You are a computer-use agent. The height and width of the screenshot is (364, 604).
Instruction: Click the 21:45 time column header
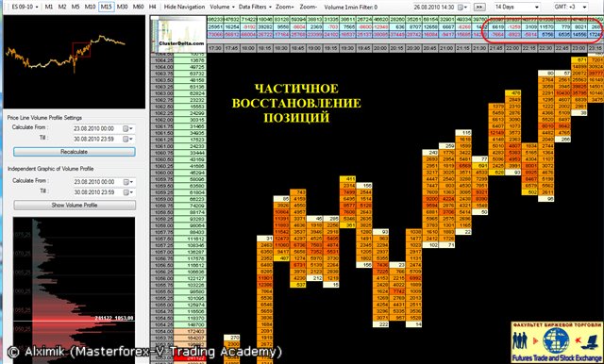[x=496, y=48]
